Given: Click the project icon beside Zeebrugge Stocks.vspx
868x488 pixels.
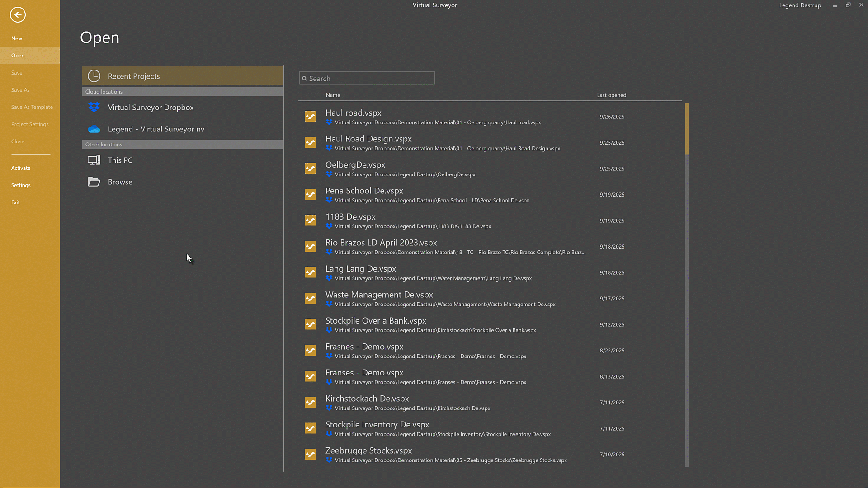Looking at the screenshot, I should (310, 455).
